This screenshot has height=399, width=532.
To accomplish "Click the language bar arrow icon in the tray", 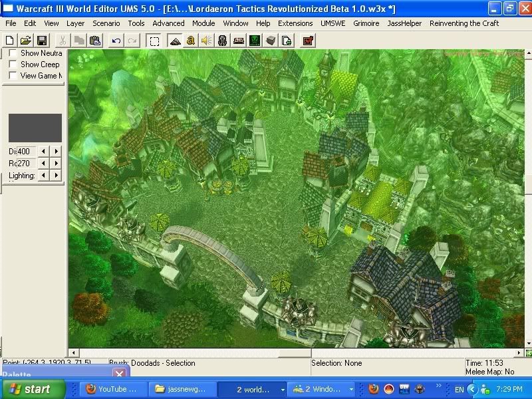I will tap(473, 389).
